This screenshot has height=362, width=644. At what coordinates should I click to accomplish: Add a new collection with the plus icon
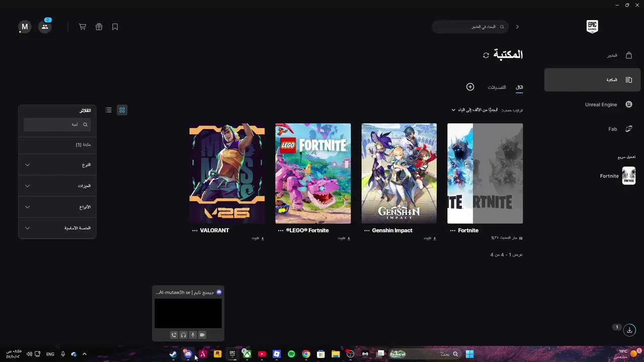pyautogui.click(x=470, y=87)
